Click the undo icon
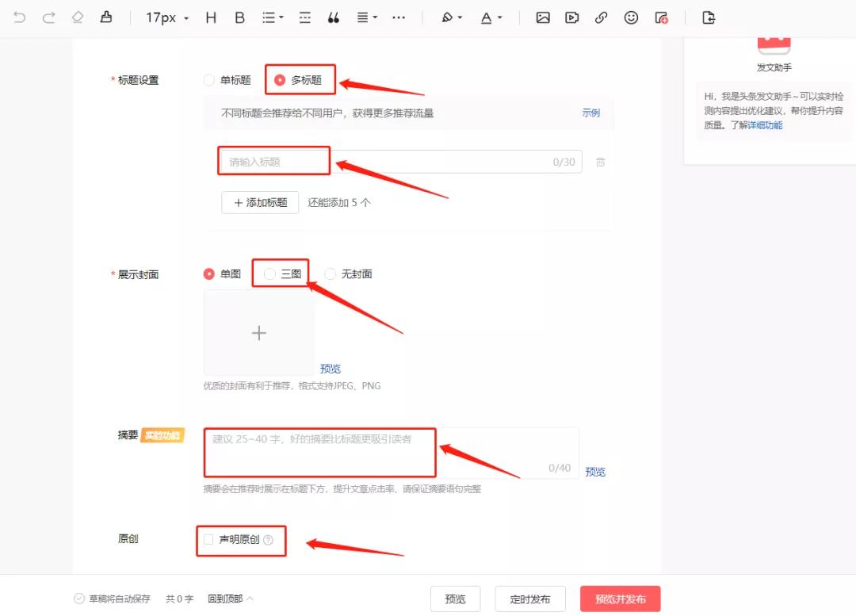The image size is (856, 616). [x=19, y=17]
